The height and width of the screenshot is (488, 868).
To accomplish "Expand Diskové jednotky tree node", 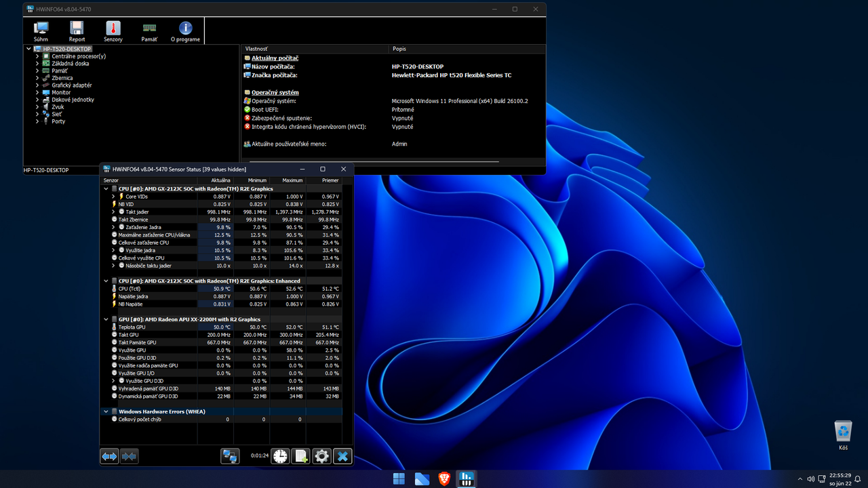I will click(38, 100).
